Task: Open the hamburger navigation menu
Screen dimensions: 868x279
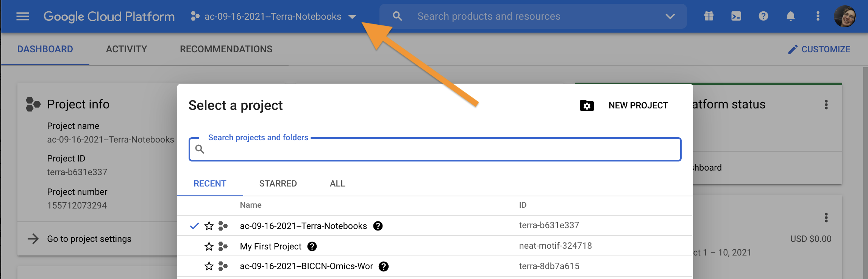Action: tap(23, 16)
